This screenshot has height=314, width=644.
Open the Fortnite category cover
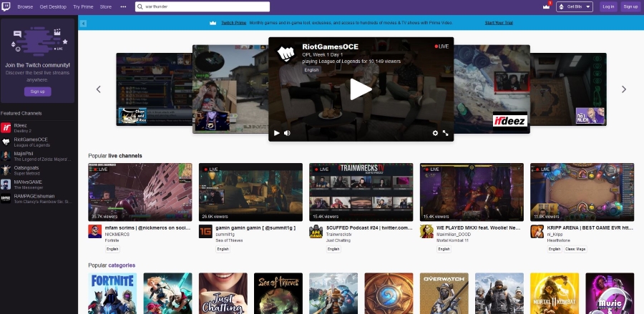pyautogui.click(x=112, y=293)
